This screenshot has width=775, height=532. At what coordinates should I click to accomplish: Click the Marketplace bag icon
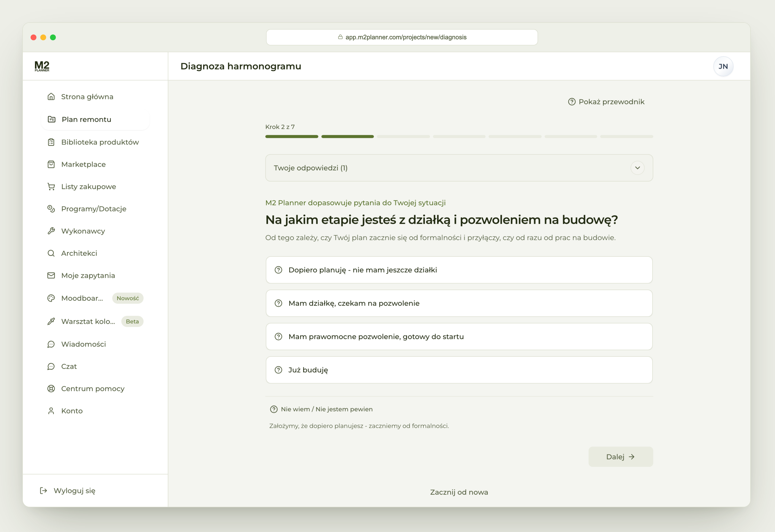[51, 164]
